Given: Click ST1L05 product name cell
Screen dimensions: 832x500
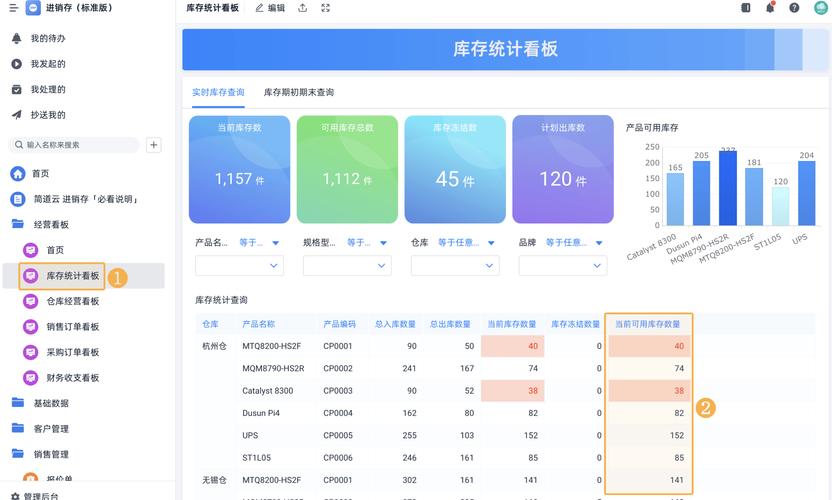Looking at the screenshot, I should pos(256,458).
